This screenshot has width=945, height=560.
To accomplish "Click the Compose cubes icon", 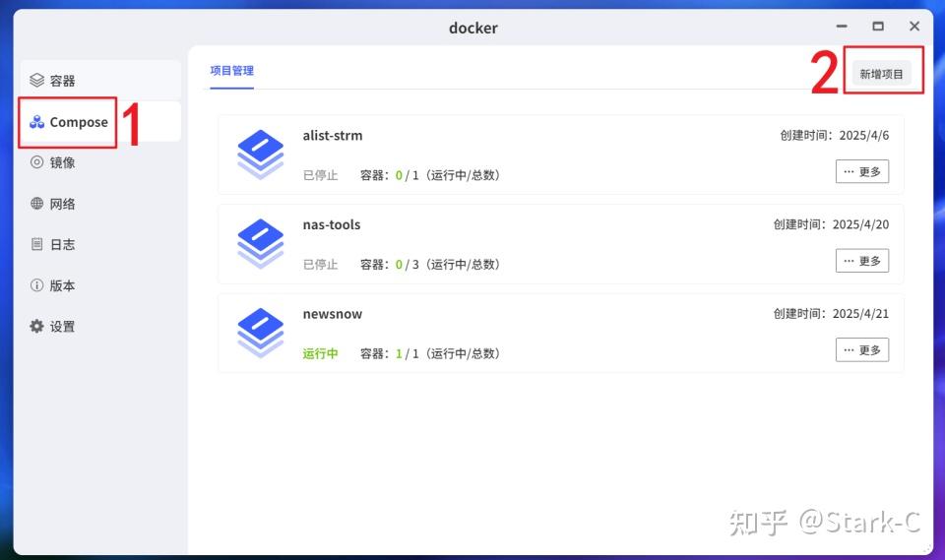I will click(x=36, y=122).
